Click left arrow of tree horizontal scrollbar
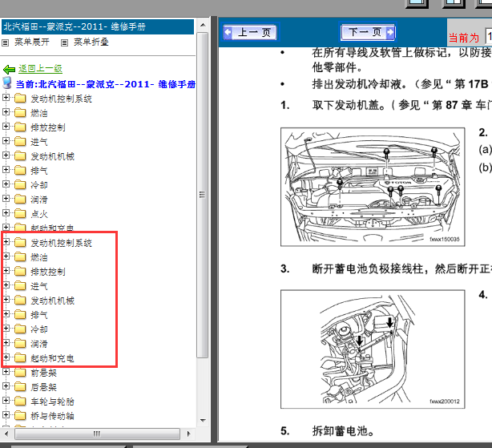Image resolution: width=492 pixels, height=448 pixels. (7, 434)
